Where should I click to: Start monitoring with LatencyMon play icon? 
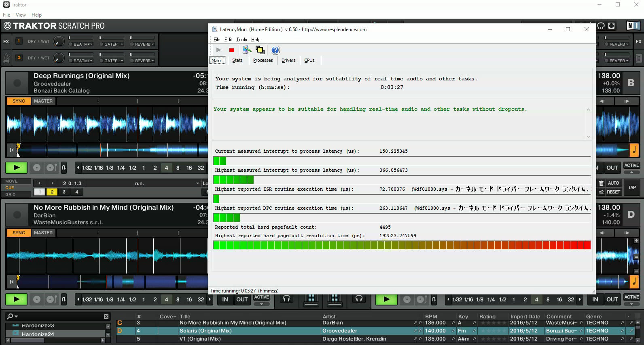tap(218, 50)
